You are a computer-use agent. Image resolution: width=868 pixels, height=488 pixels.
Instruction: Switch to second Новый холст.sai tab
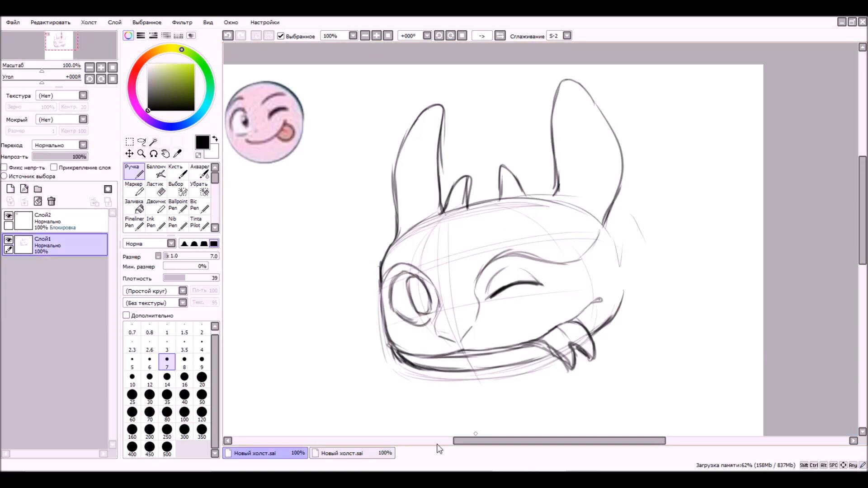click(353, 453)
